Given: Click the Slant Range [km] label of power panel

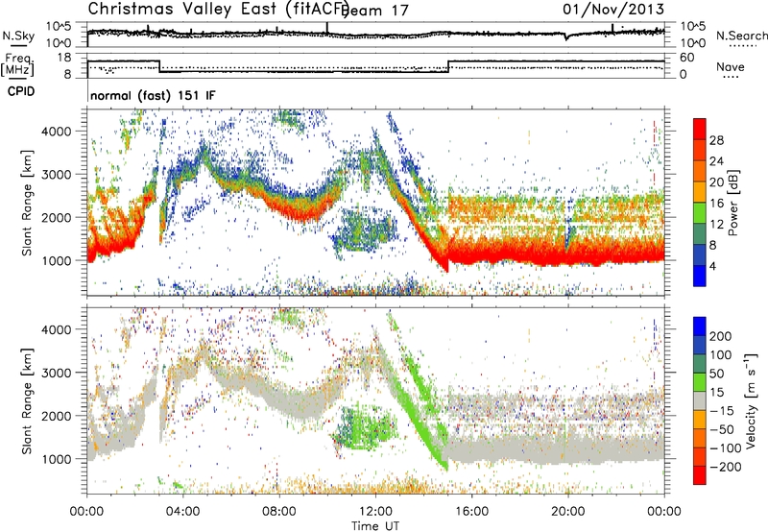Looking at the screenshot, I should click(x=27, y=203).
